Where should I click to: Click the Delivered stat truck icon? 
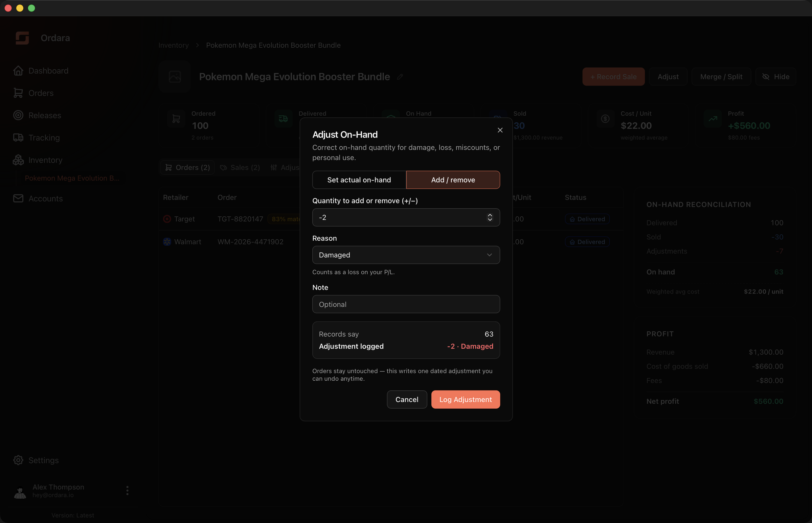(x=284, y=119)
